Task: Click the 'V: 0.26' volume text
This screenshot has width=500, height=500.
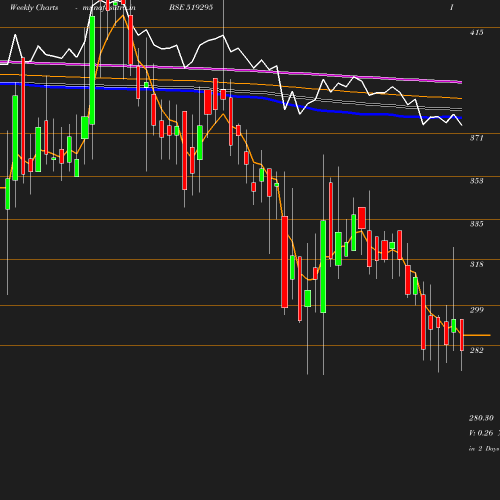Action: point(481,433)
